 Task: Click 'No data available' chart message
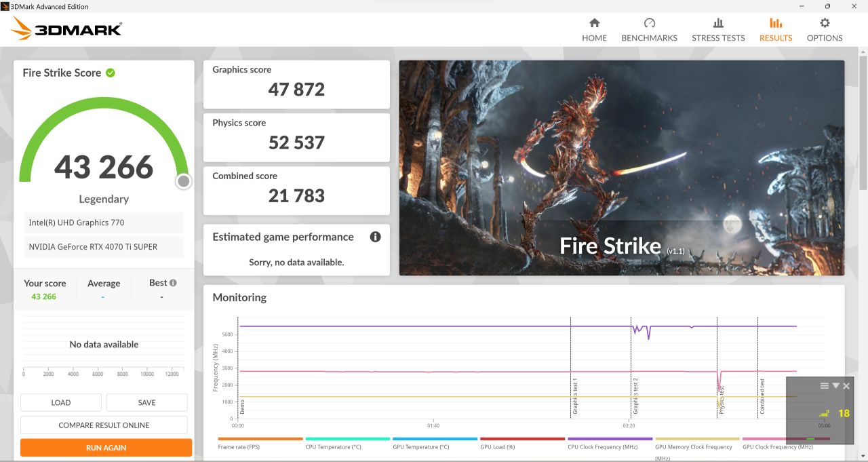[104, 345]
